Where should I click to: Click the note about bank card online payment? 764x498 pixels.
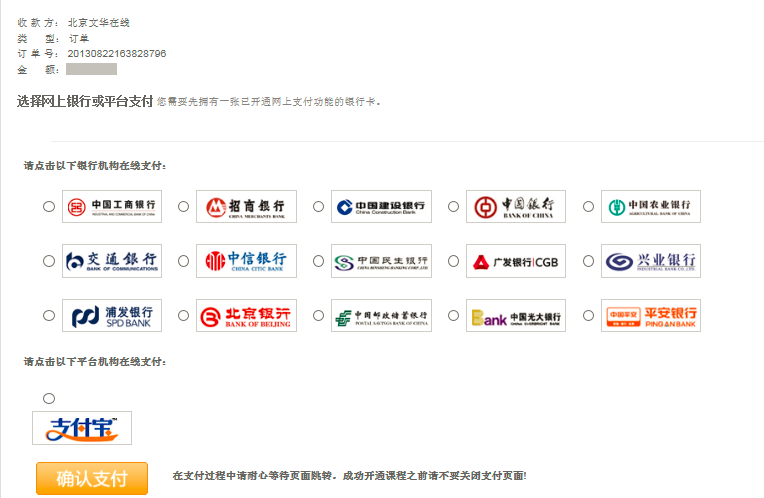pos(268,102)
